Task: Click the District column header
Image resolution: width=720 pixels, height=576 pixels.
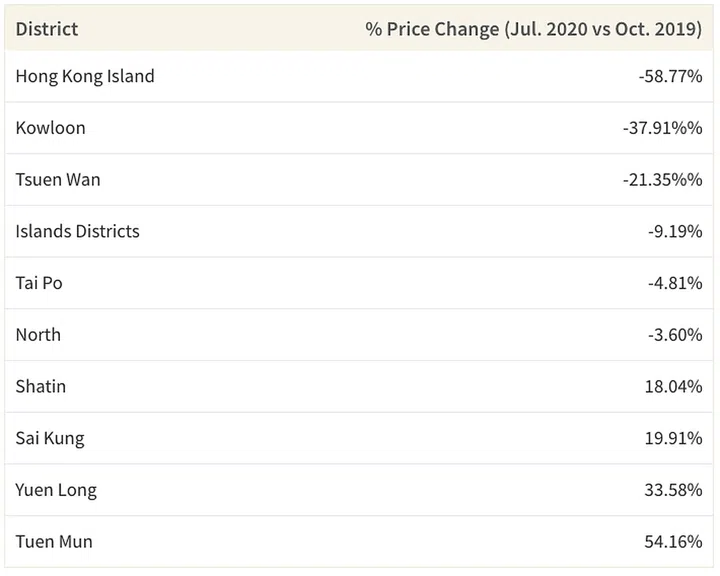Action: point(47,28)
